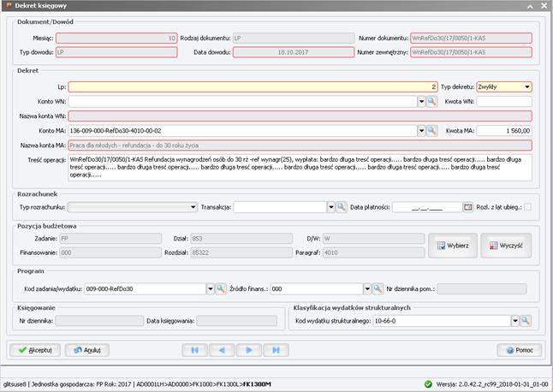
Task: Go to previous record arrow
Action: (x=222, y=350)
